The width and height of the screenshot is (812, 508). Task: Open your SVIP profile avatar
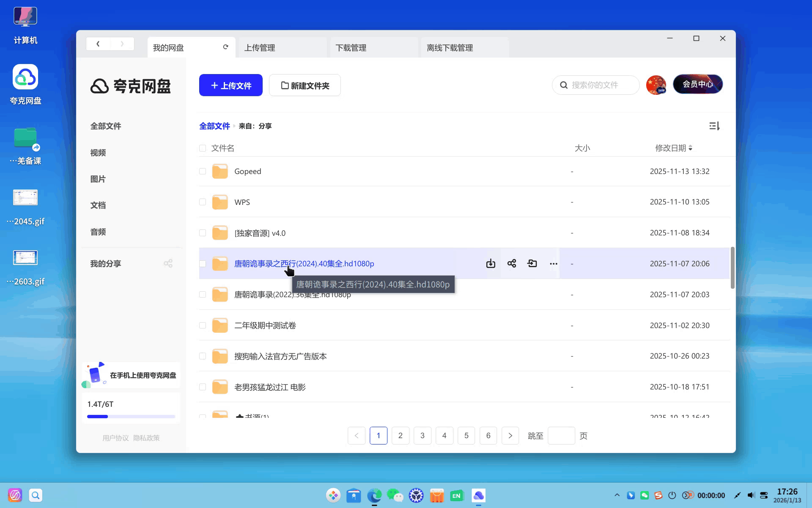[x=656, y=85]
